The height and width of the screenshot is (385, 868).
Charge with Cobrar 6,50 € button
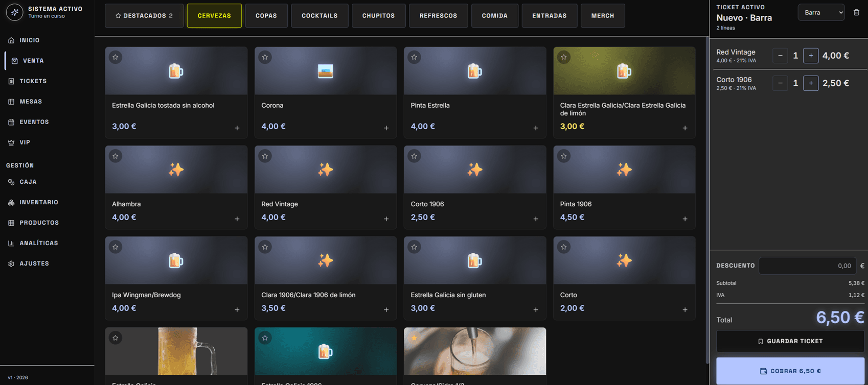tap(790, 371)
